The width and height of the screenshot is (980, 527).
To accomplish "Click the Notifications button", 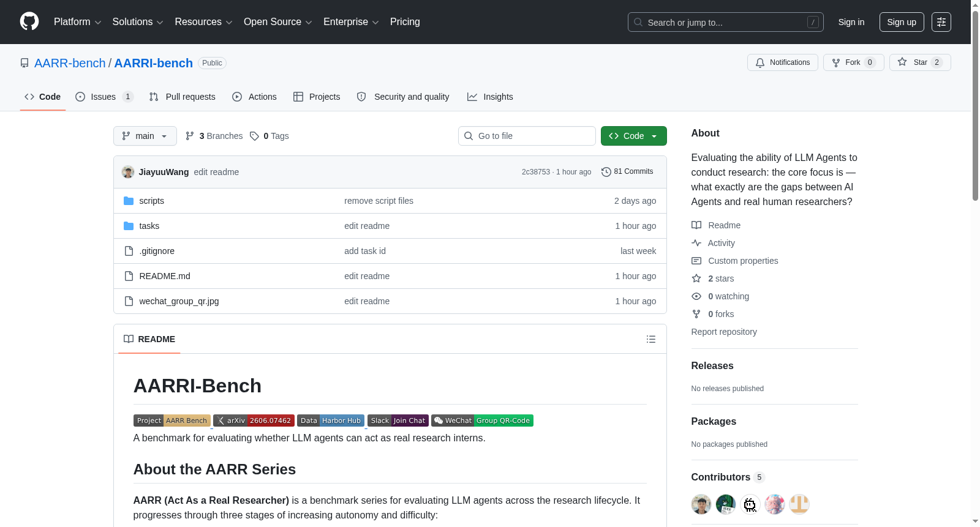I will tap(783, 62).
